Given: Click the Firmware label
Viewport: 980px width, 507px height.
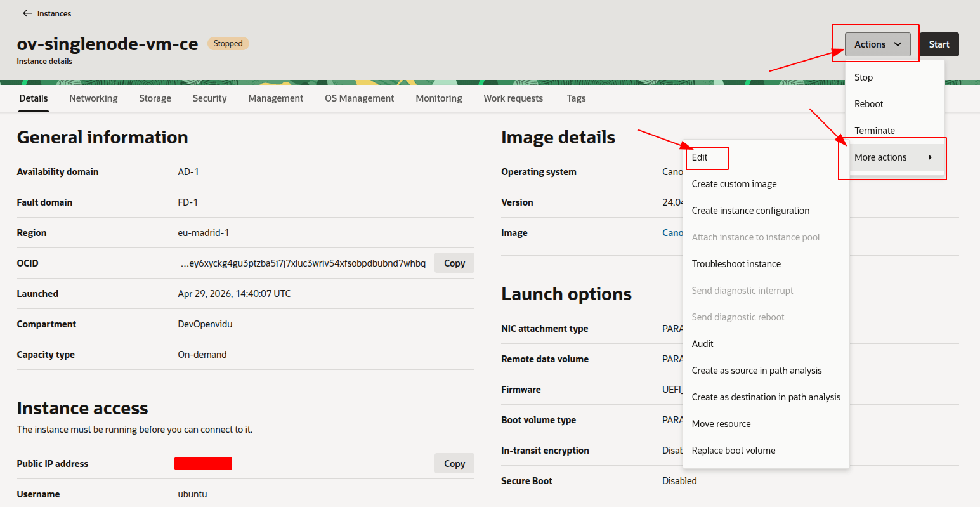Looking at the screenshot, I should [x=521, y=390].
